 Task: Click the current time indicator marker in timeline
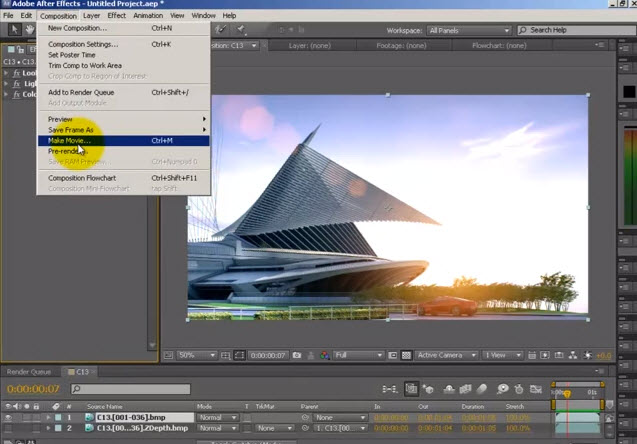click(567, 394)
